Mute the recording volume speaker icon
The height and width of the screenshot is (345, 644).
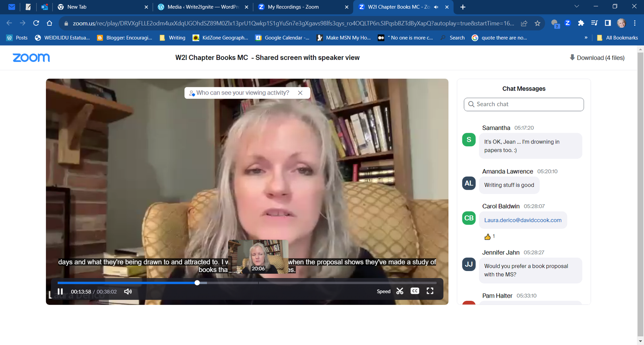pos(128,292)
